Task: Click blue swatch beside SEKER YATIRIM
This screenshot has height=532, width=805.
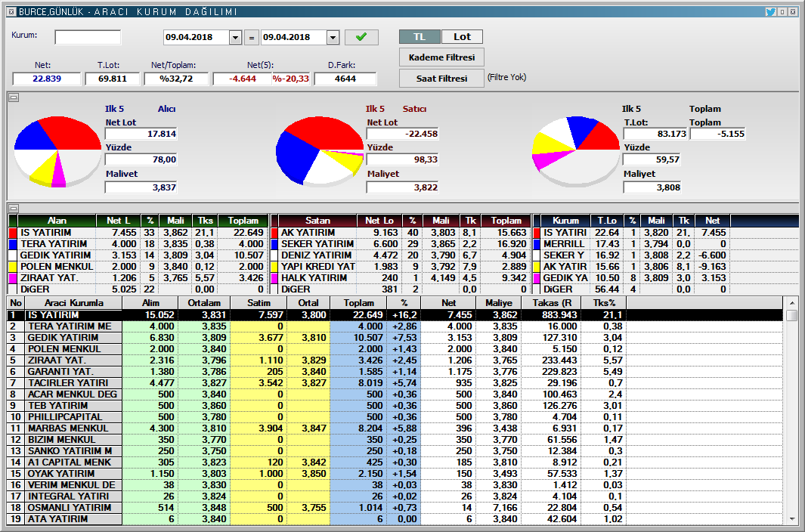Action: [x=274, y=244]
